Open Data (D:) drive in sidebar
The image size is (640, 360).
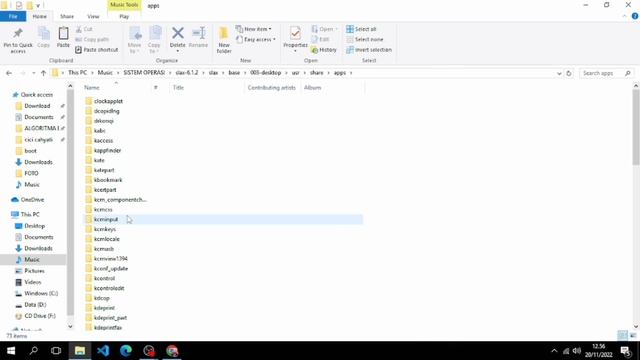pyautogui.click(x=35, y=304)
